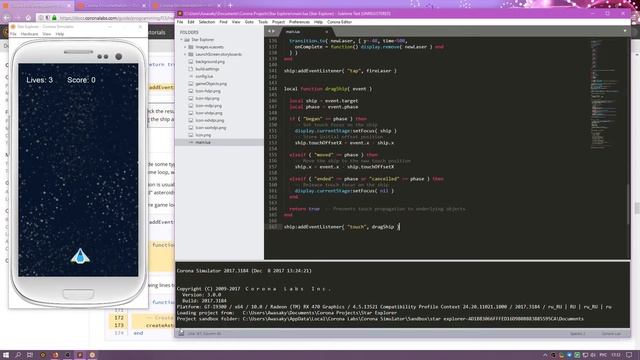Image resolution: width=640 pixels, height=360 pixels.
Task: Open Corona Simulator Hardware menu
Action: click(x=29, y=34)
